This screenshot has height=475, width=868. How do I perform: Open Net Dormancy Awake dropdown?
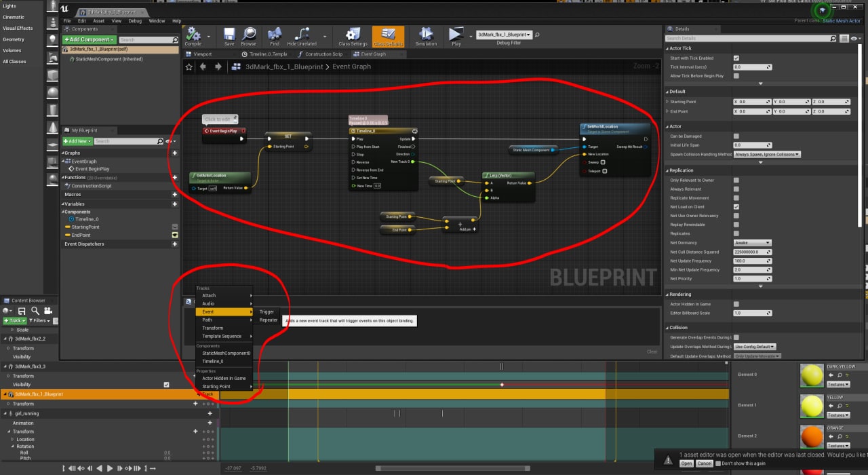(x=753, y=243)
